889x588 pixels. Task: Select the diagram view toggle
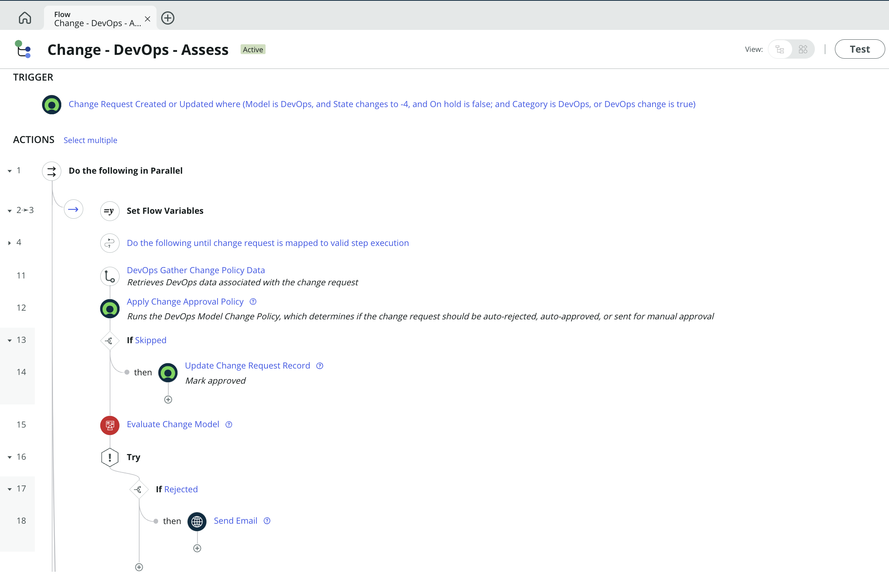[x=803, y=49]
